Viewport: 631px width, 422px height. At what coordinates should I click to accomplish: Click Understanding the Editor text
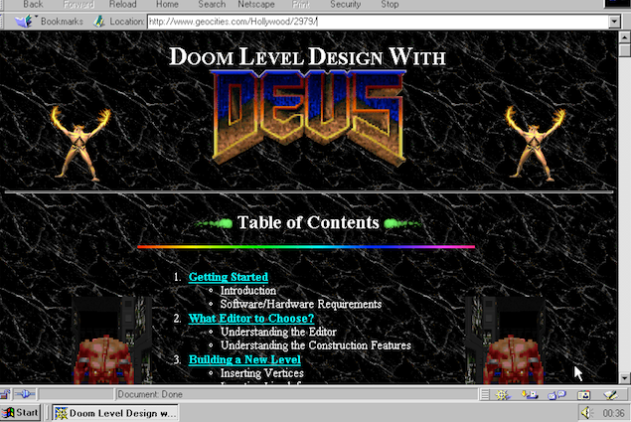coord(278,332)
